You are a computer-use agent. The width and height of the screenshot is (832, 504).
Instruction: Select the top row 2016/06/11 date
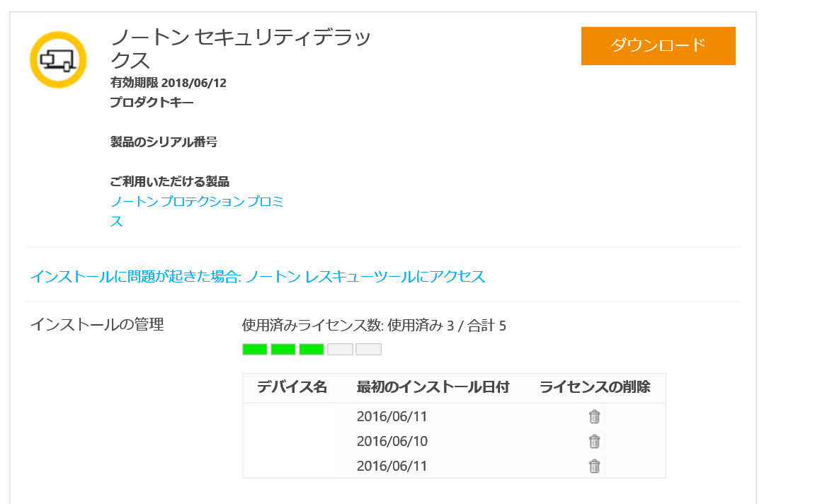click(392, 416)
